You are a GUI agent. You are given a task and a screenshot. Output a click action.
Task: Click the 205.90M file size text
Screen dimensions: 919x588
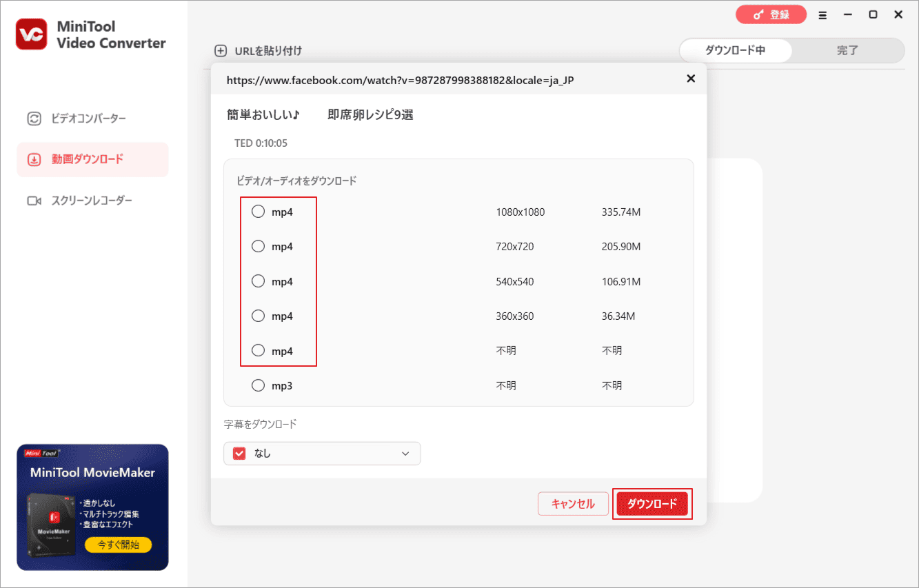point(620,246)
